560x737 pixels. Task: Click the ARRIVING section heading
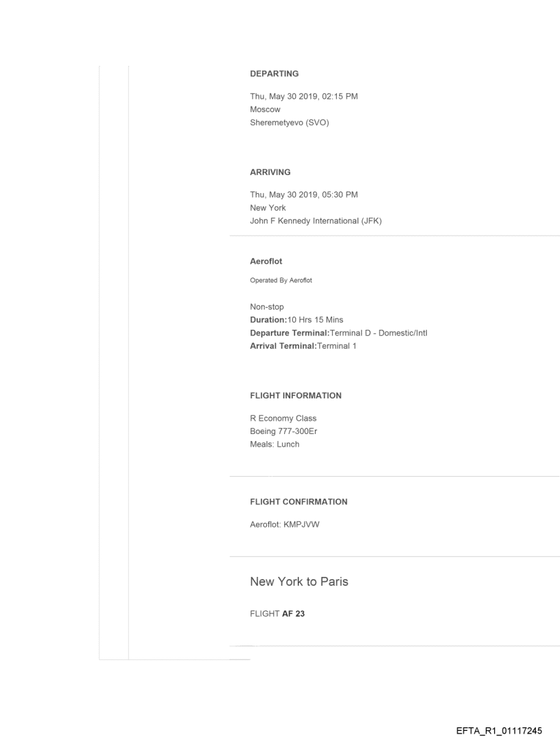click(x=270, y=172)
